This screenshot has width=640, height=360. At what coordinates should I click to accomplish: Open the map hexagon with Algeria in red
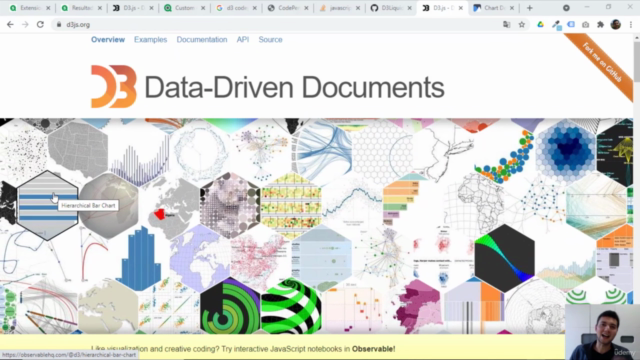coord(169,207)
